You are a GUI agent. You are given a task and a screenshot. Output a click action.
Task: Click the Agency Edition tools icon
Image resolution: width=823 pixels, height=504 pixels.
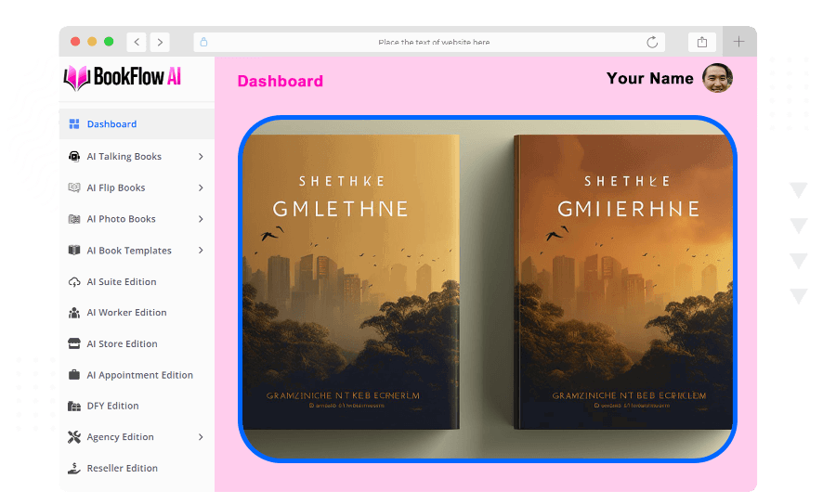tap(74, 437)
